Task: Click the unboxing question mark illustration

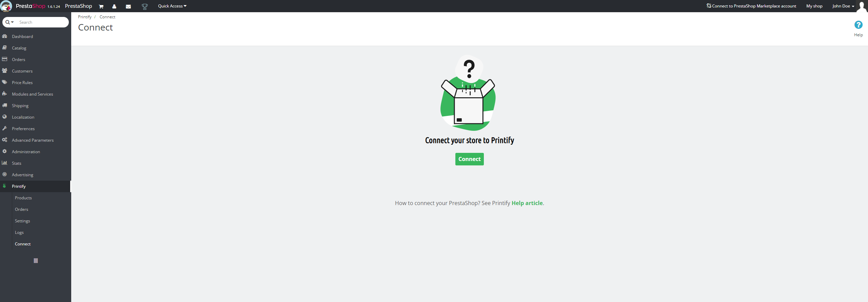Action: [x=468, y=93]
